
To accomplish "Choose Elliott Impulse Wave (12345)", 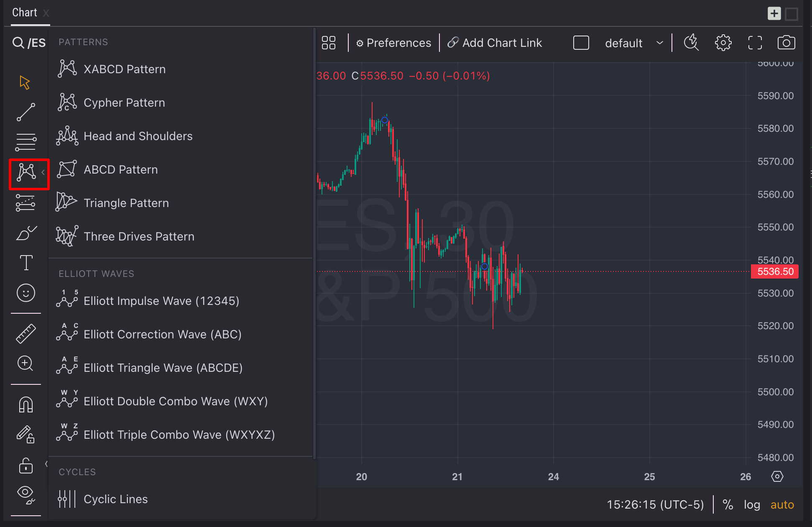I will [161, 301].
